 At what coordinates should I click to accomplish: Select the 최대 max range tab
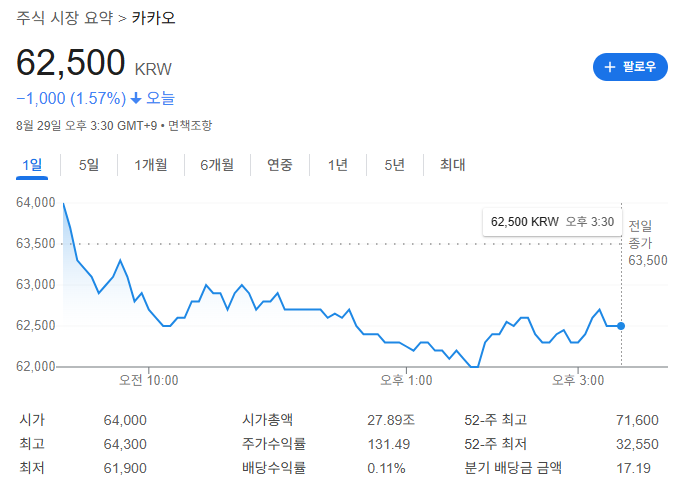[x=452, y=165]
